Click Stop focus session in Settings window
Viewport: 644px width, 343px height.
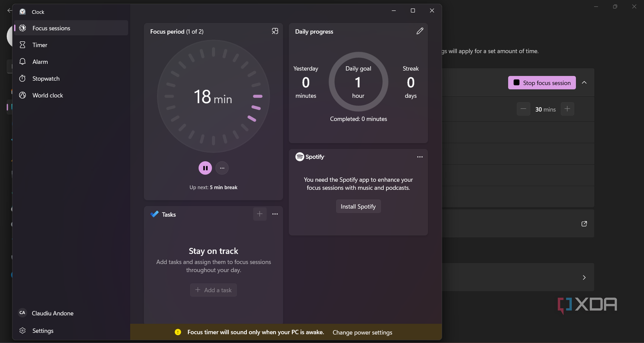coord(542,83)
